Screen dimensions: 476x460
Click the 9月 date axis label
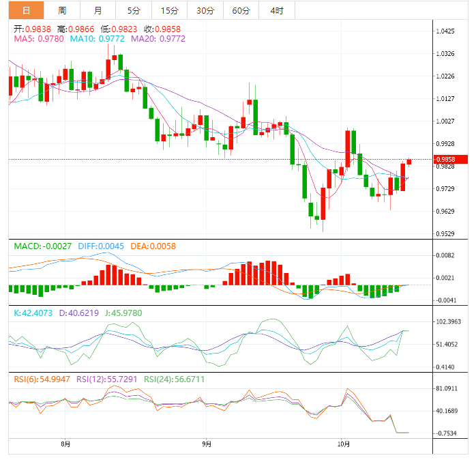pos(207,444)
